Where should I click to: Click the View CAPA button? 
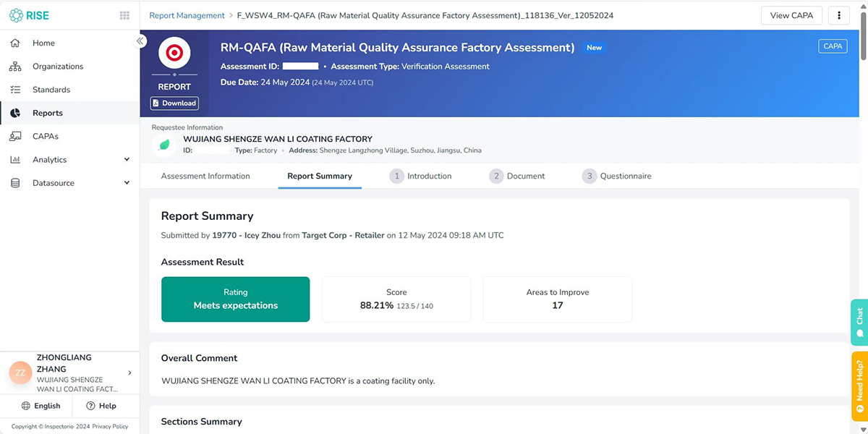(791, 15)
